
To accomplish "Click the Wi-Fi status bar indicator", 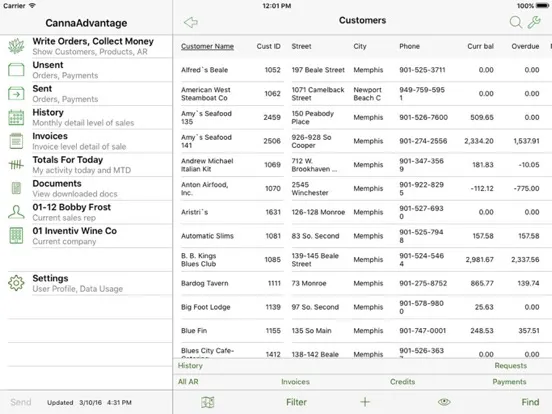I will (32, 6).
